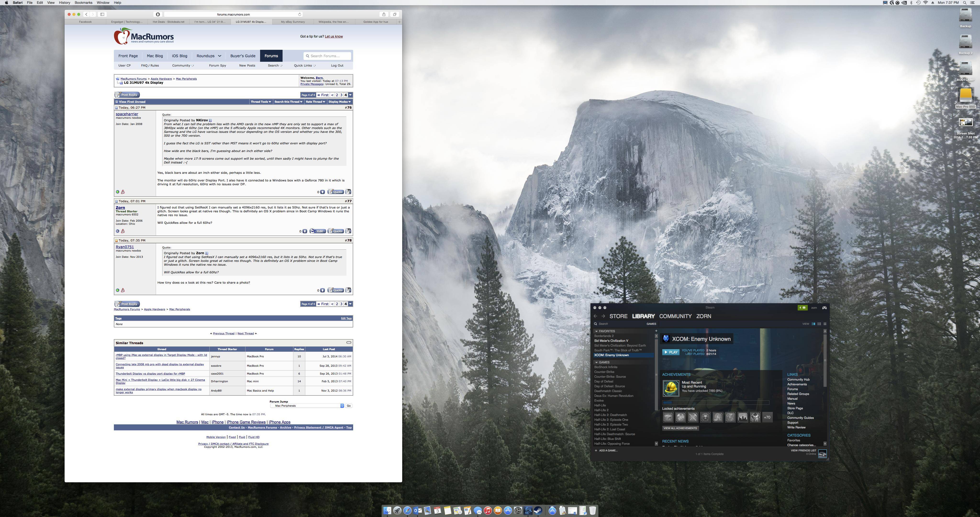Click VIEW ALL ACHIEVEMENTS button
This screenshot has width=980, height=517.
[x=680, y=428]
